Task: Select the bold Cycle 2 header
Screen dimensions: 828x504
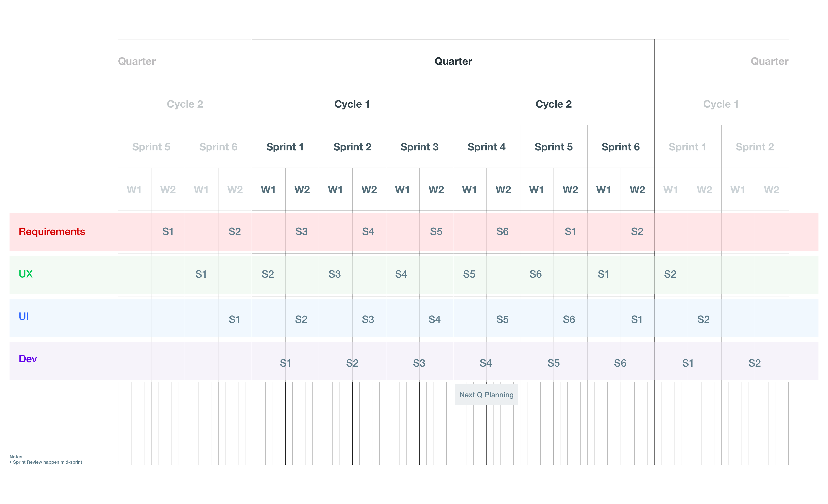Action: [554, 104]
